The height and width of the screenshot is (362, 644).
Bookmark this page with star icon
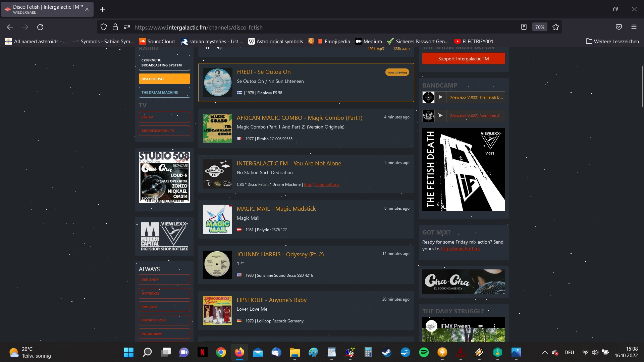pyautogui.click(x=556, y=27)
